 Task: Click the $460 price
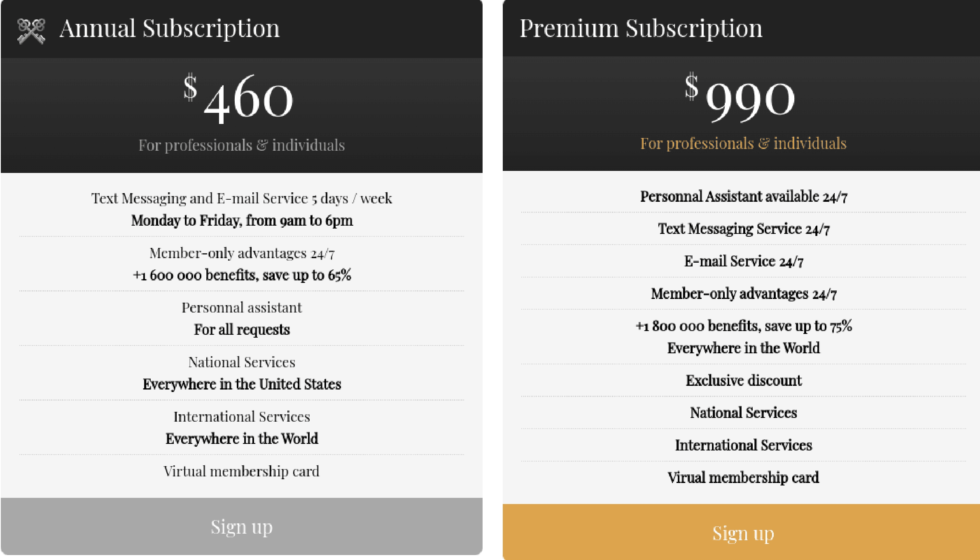(x=239, y=98)
